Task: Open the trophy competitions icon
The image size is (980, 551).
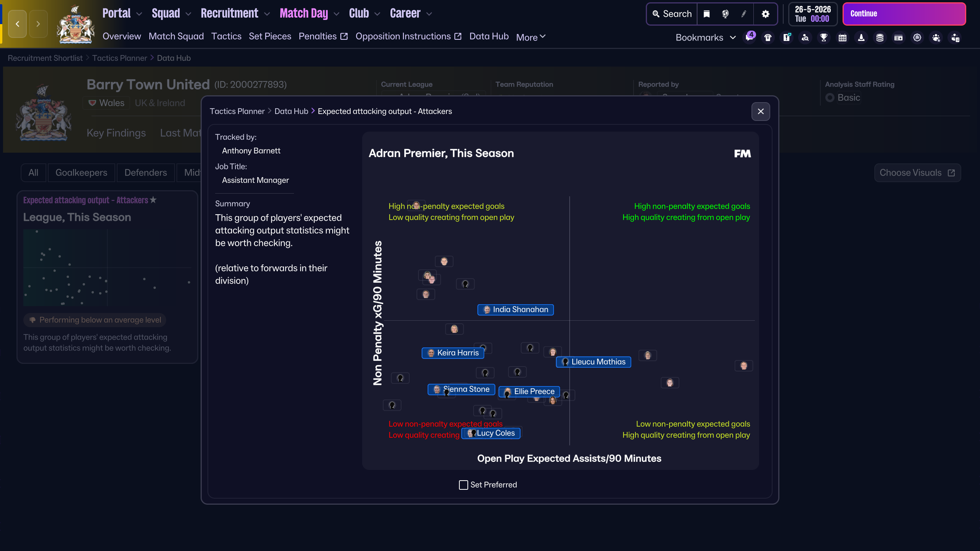Action: (x=823, y=37)
